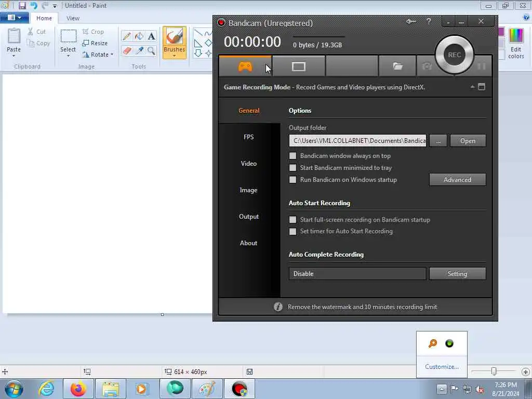Click Edit colors rainbow swatch in Paint
This screenshot has width=532, height=399.
click(x=516, y=36)
